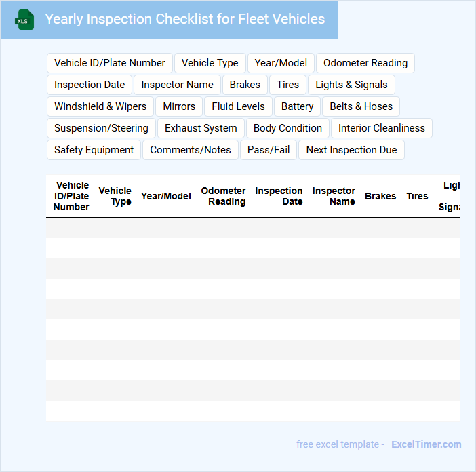Image resolution: width=476 pixels, height=472 pixels.
Task: Select the Pass/Fail tag
Action: 269,150
